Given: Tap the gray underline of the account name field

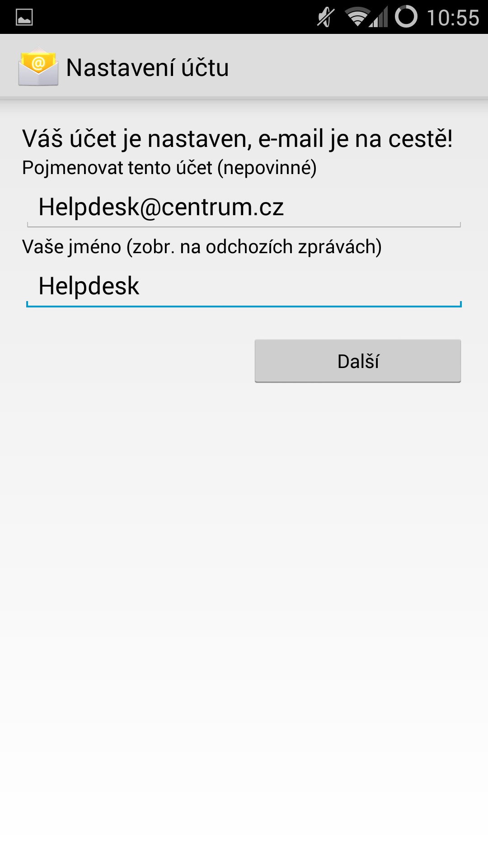Looking at the screenshot, I should 244,226.
